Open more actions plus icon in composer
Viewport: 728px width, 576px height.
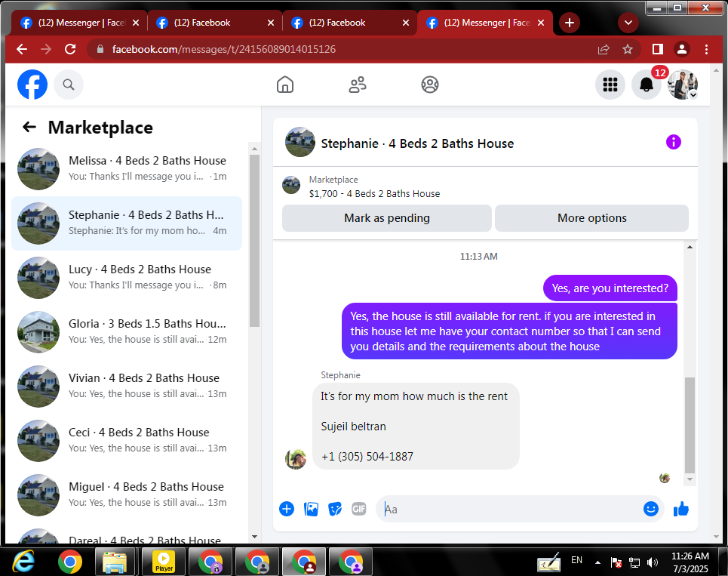tap(287, 509)
